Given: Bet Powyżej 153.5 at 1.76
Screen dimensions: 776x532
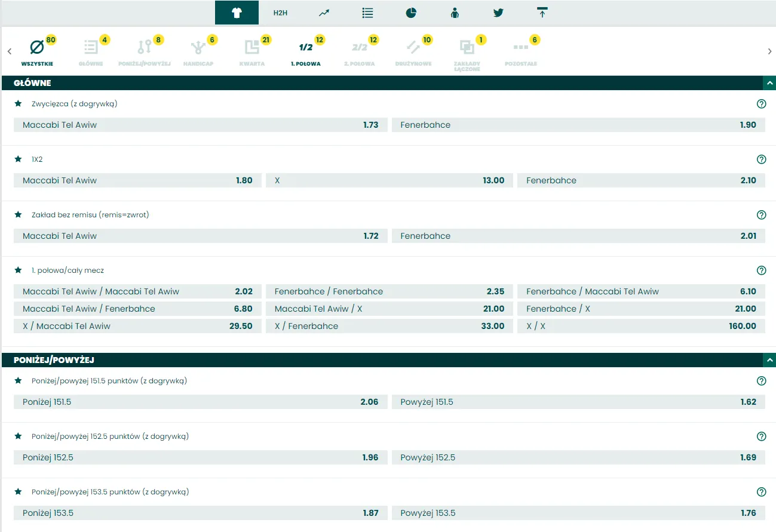Looking at the screenshot, I should 578,513.
